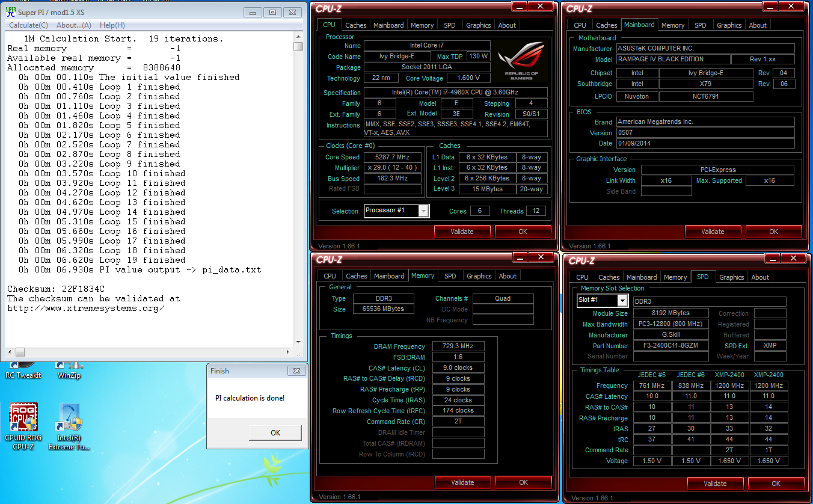Close the CPU tab CPU-Z window
The width and height of the screenshot is (813, 504).
pos(541,6)
